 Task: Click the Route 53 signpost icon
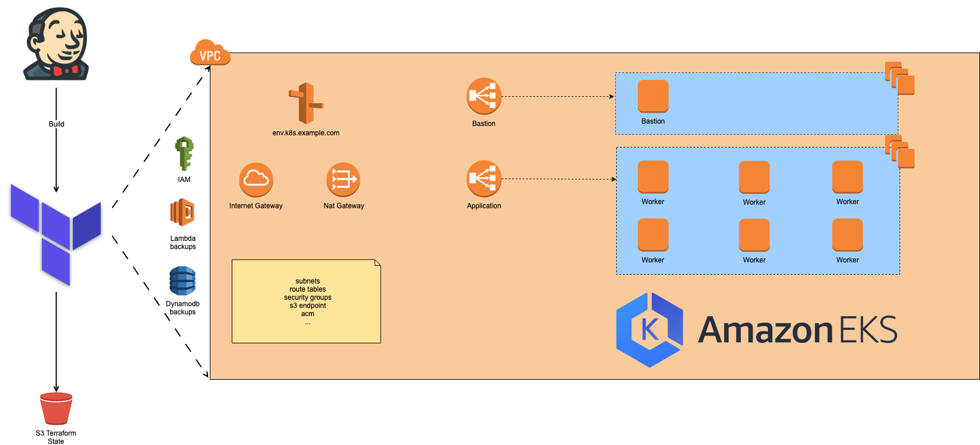click(x=305, y=103)
